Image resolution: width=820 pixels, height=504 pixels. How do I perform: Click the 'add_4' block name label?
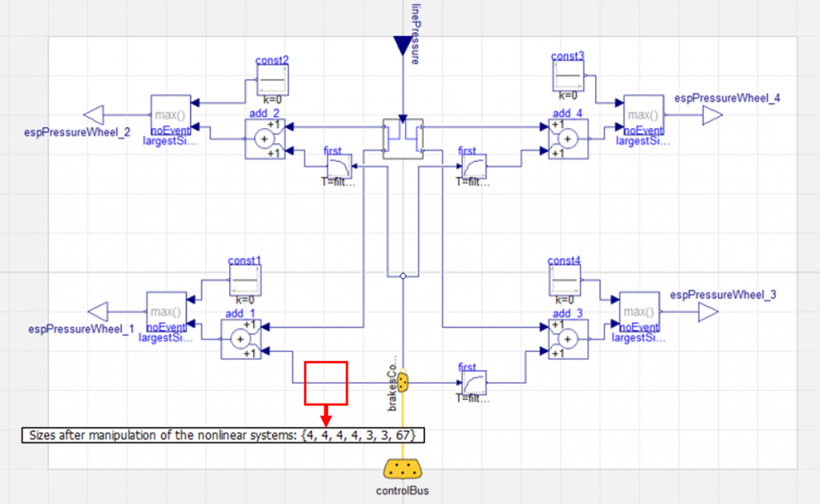pos(568,114)
